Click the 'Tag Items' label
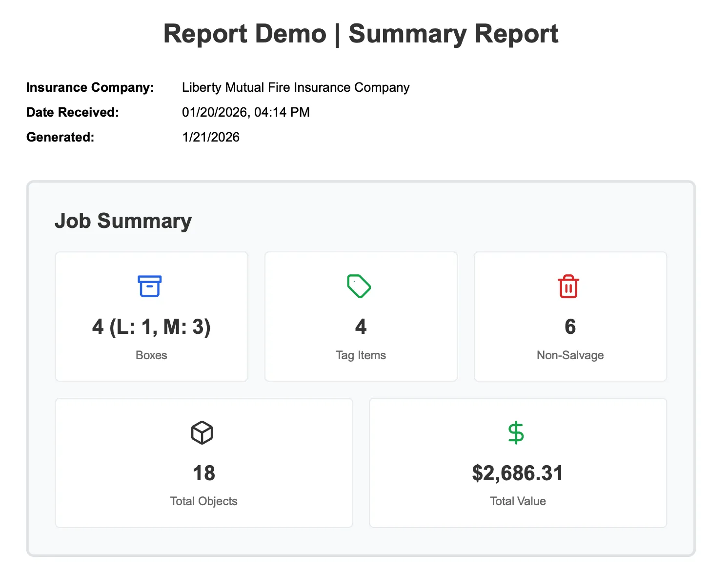The width and height of the screenshot is (728, 572). [x=361, y=355]
